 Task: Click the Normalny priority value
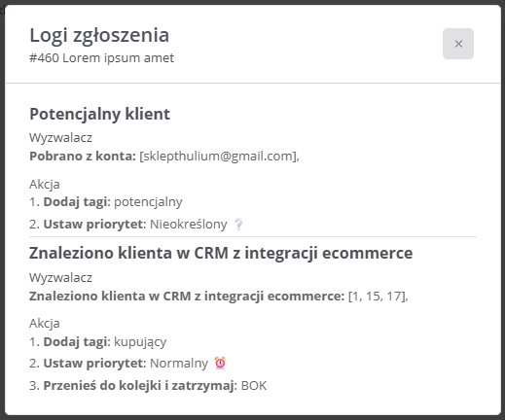pos(179,364)
